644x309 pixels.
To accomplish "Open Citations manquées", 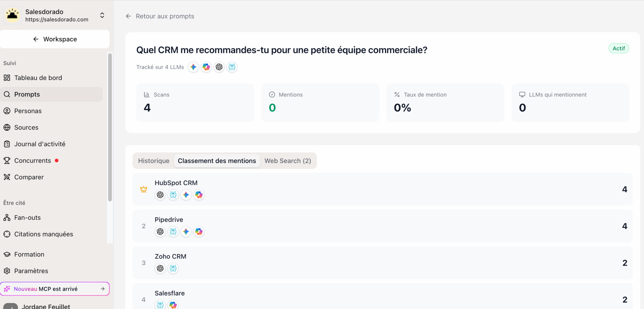I will 51,234.
